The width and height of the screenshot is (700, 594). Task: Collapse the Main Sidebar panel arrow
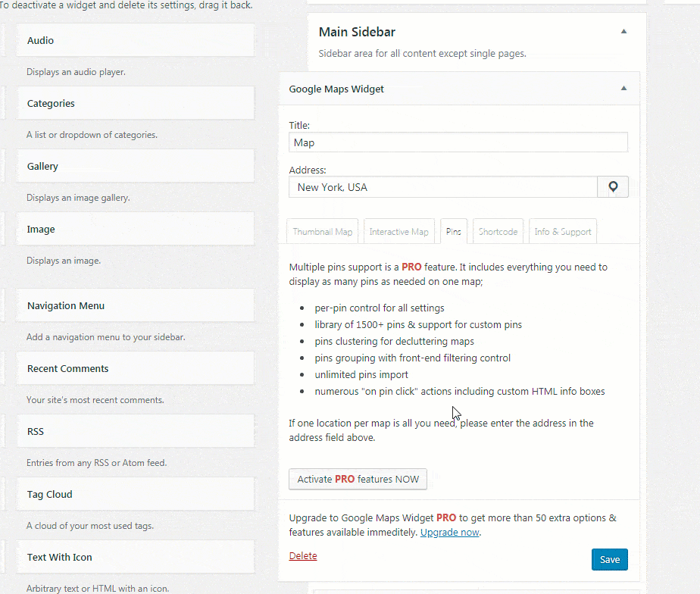(623, 31)
